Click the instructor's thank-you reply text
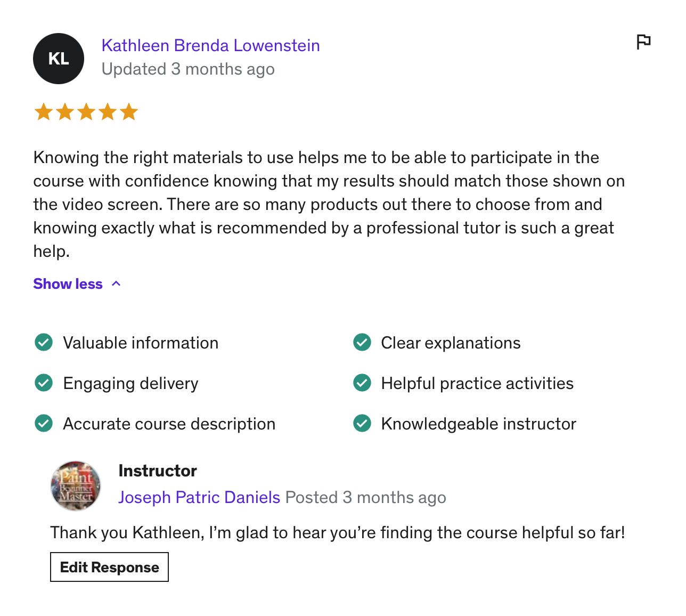Viewport: 686px width, 616px height. point(338,532)
